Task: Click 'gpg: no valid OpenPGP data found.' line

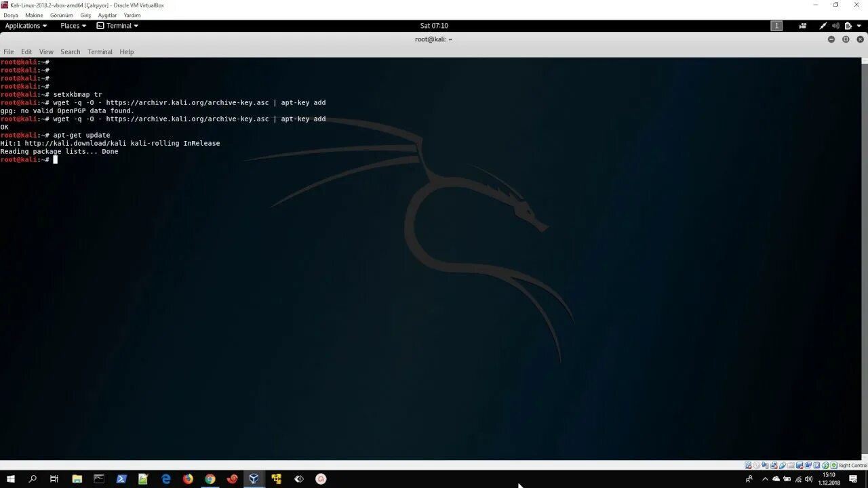Action: point(67,111)
